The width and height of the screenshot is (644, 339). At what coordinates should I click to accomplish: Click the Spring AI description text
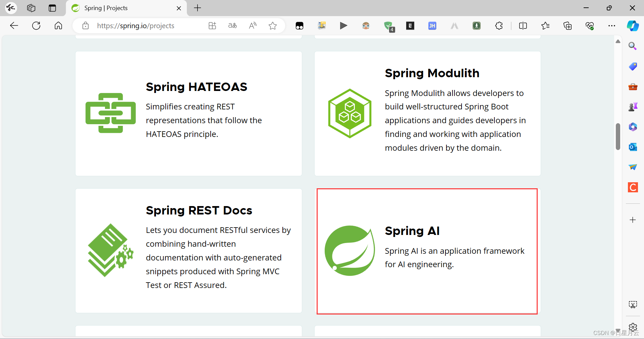(x=454, y=258)
